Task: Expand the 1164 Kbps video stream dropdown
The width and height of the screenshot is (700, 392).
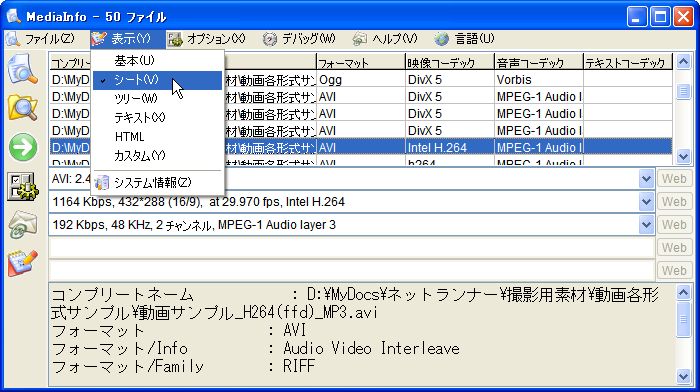Action: point(646,202)
